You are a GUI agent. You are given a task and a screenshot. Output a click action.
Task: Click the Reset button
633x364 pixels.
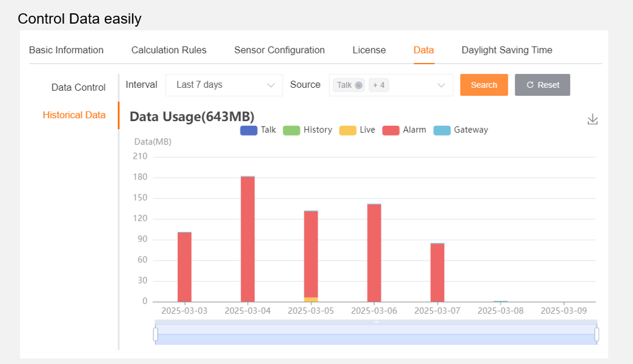[x=542, y=85]
